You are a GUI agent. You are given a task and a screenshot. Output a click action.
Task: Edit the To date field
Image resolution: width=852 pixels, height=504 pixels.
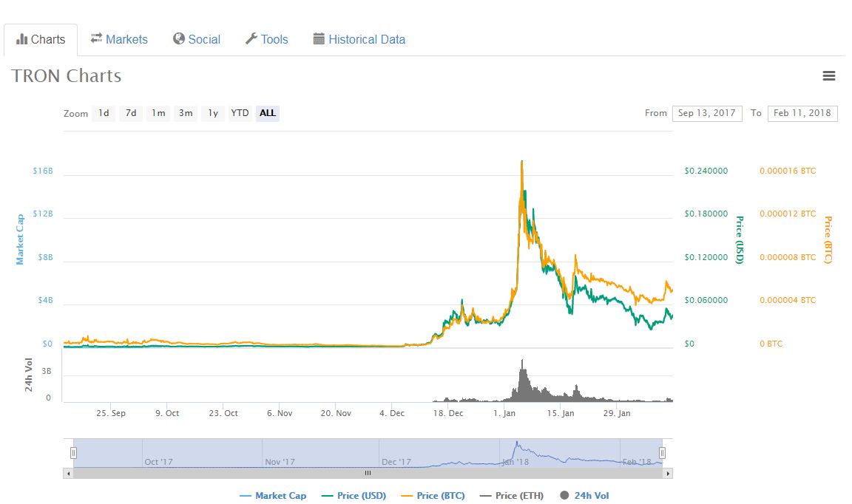point(802,113)
